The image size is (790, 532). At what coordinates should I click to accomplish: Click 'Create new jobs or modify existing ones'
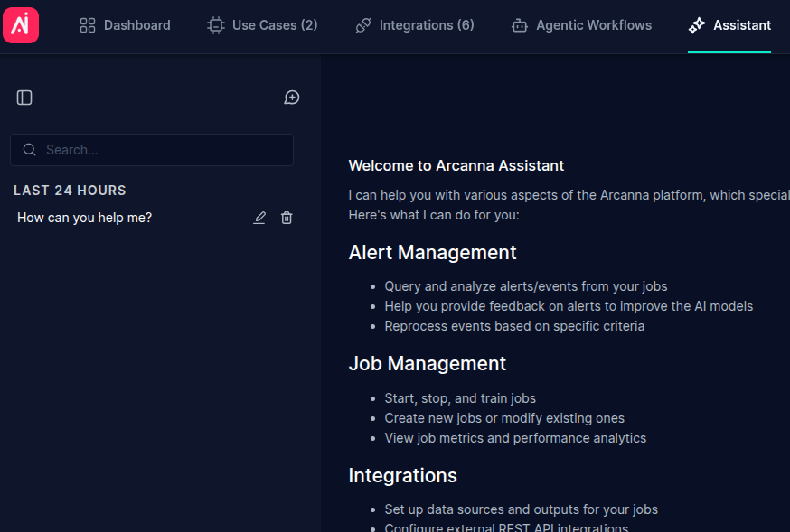tap(504, 418)
